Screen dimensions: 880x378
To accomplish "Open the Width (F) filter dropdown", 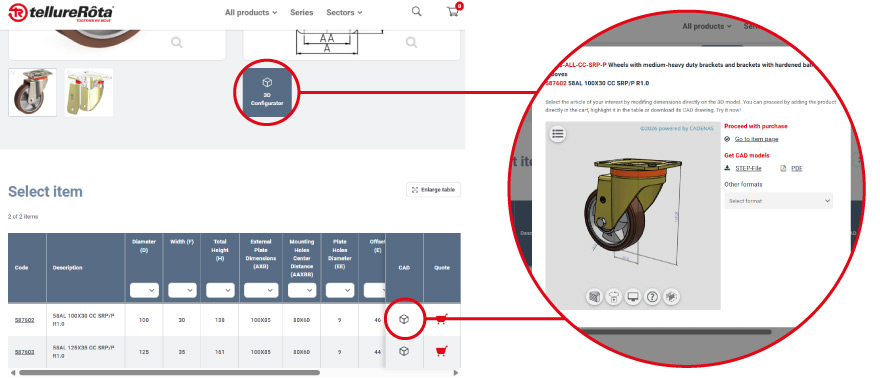I will pos(182,291).
